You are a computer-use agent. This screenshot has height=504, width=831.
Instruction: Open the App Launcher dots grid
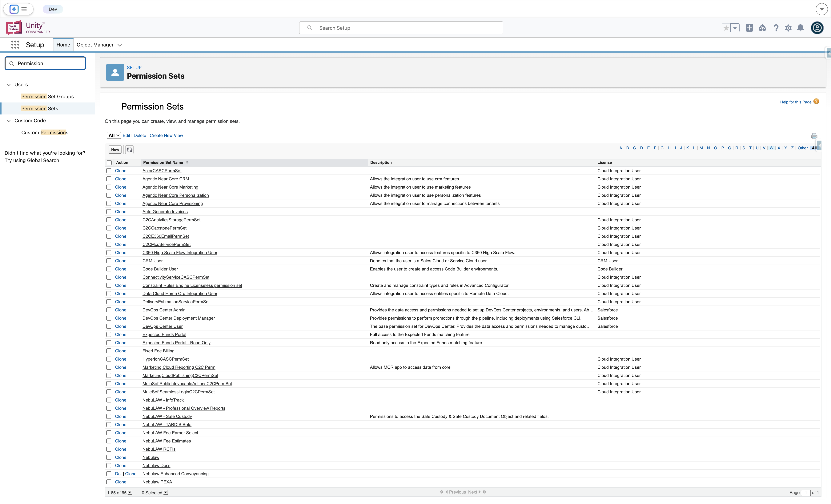[x=15, y=45]
